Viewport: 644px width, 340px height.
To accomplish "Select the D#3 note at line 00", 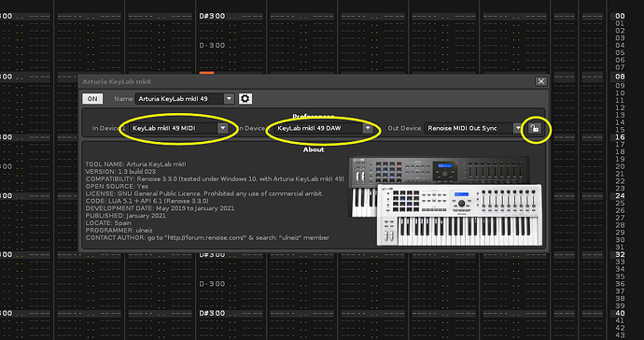I will (213, 16).
